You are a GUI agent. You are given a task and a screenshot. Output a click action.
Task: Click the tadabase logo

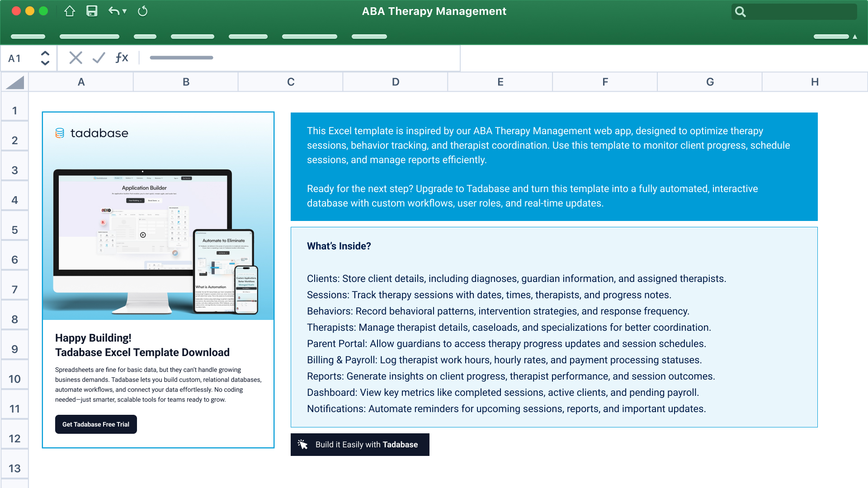pos(92,133)
